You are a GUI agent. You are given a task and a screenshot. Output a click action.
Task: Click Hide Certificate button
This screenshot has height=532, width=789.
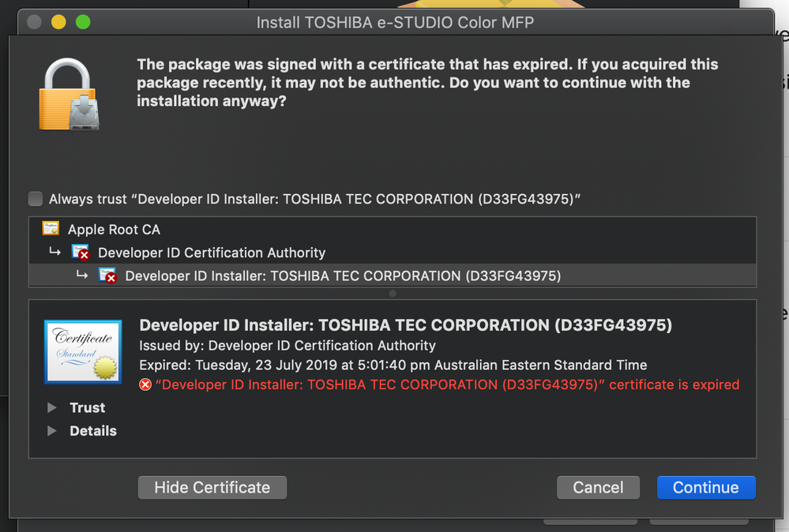point(212,487)
